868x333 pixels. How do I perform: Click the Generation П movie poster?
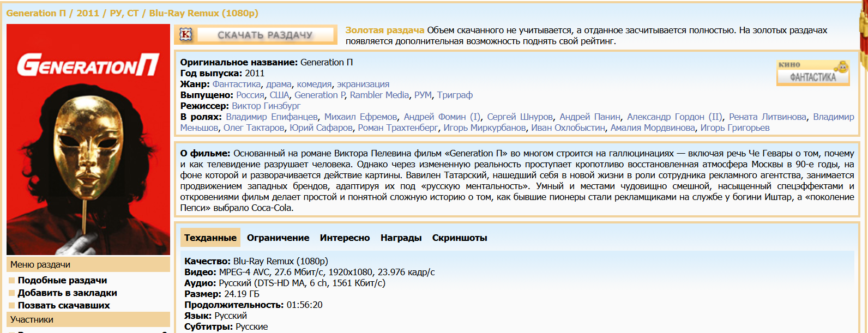click(88, 140)
